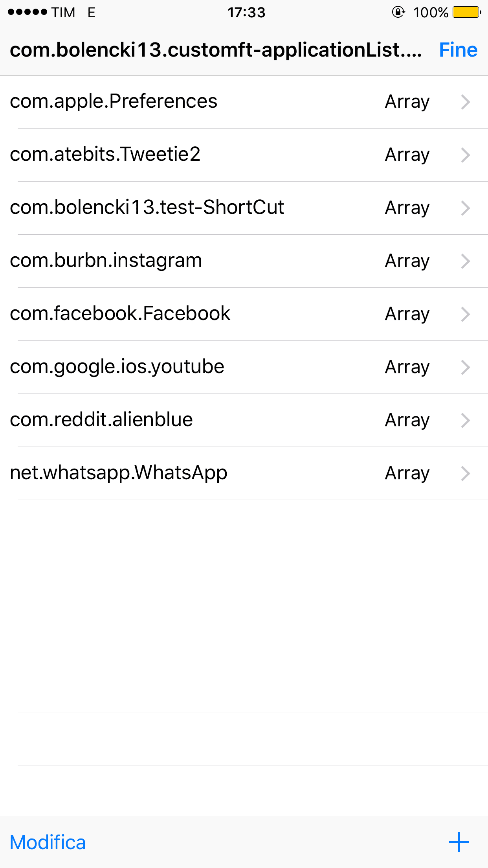
Task: Expand the net.whatsapp.WhatsApp chevron arrow
Action: click(466, 473)
